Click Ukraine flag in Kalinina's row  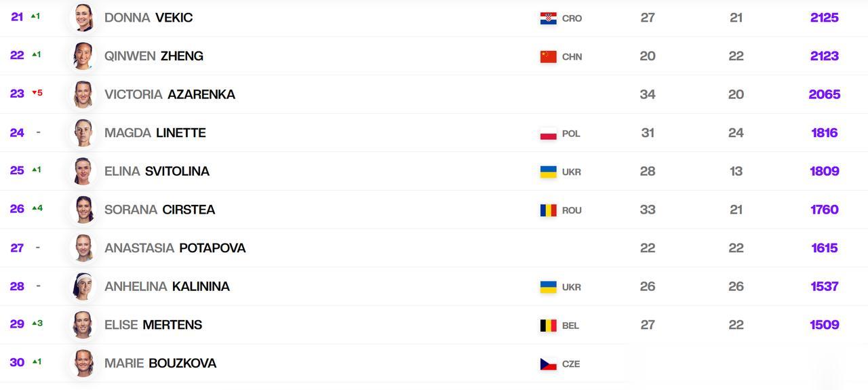(548, 287)
